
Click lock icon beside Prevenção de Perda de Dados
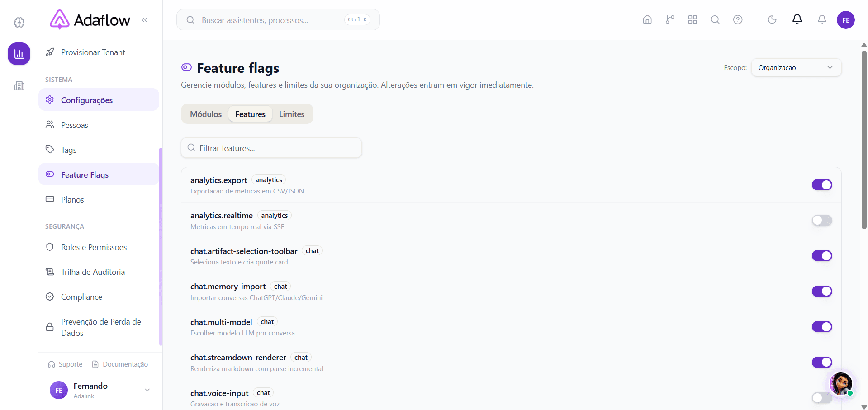50,327
